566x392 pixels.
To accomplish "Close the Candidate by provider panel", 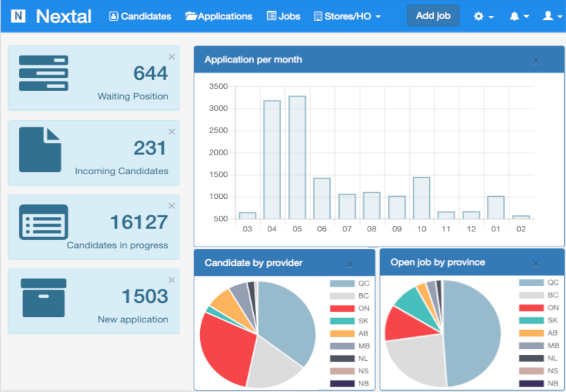I will [x=350, y=265].
